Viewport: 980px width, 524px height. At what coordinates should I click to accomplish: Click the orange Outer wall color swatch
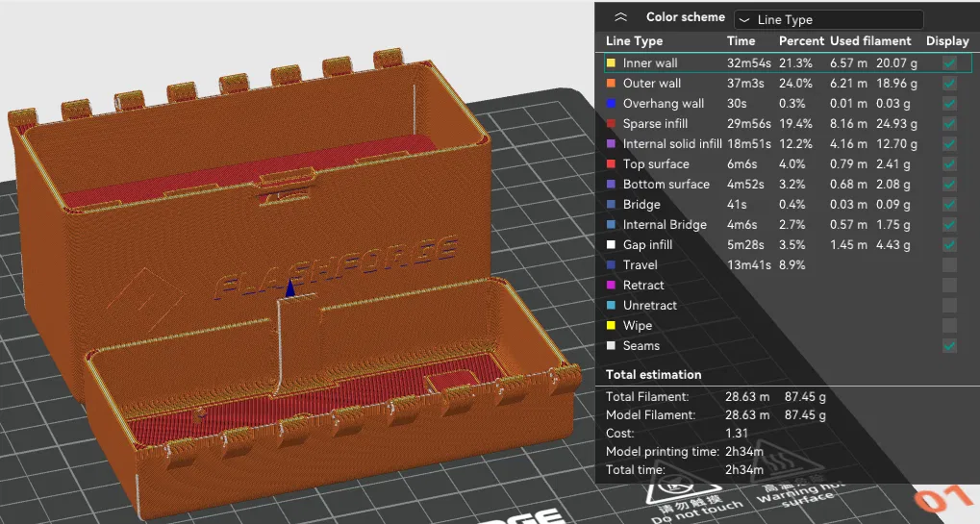click(612, 83)
